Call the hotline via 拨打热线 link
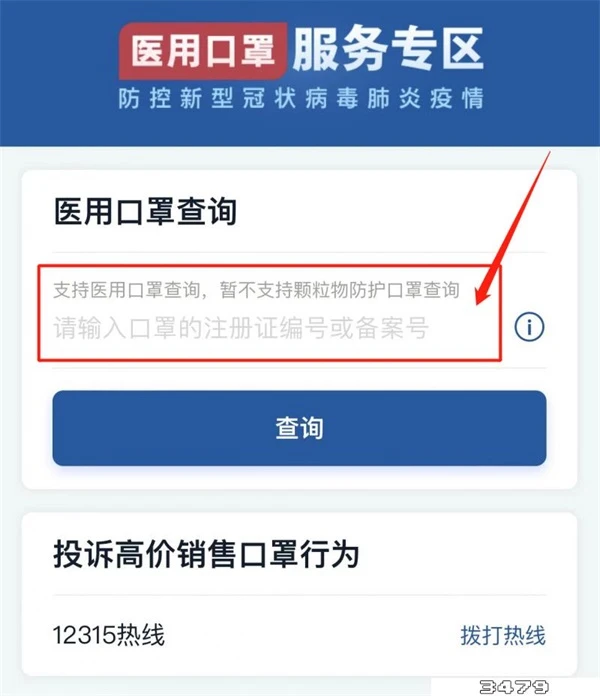Viewport: 600px width, 696px height. pyautogui.click(x=502, y=635)
